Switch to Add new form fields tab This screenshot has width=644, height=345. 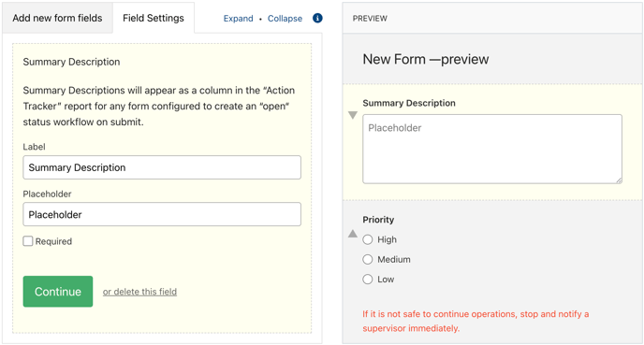57,18
